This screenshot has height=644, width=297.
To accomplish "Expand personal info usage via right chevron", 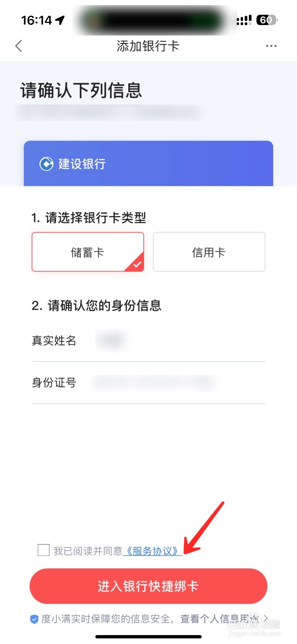I will click(x=266, y=618).
